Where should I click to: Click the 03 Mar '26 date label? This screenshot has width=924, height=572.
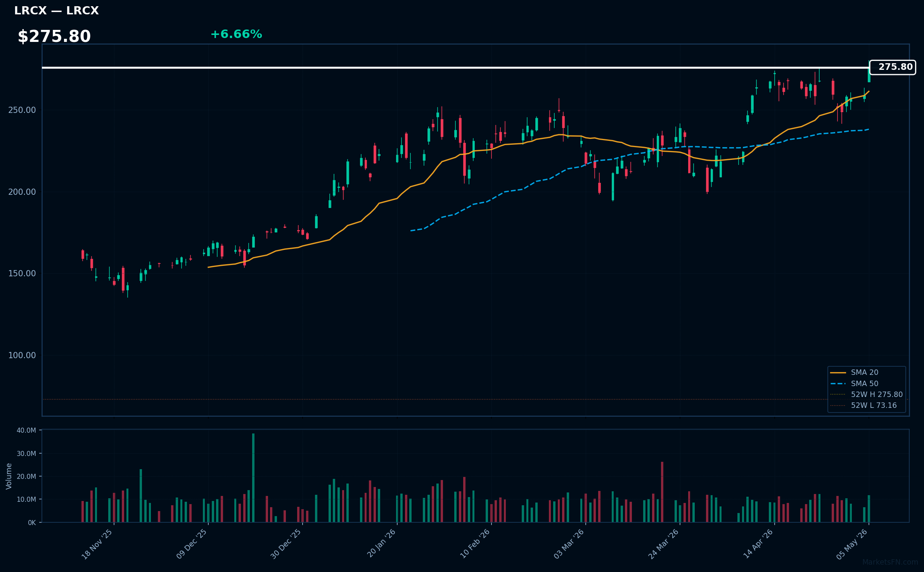(569, 544)
